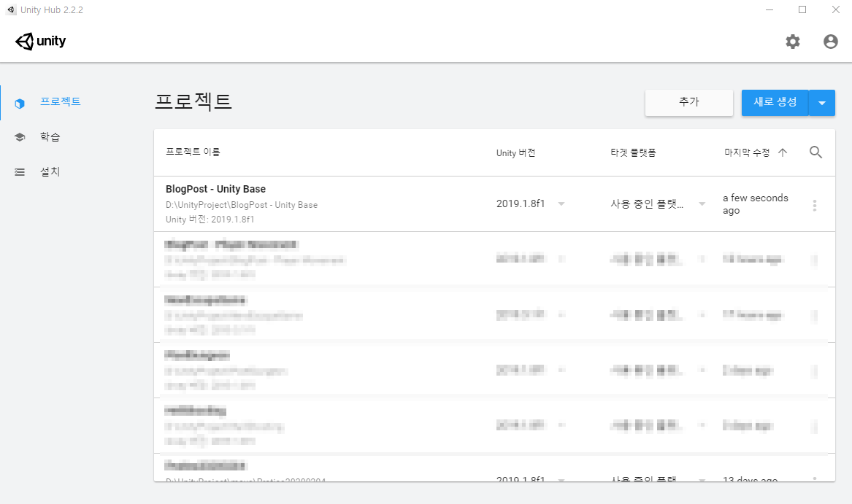
Task: Click the sort arrow beside 마지막 수정
Action: [x=783, y=152]
